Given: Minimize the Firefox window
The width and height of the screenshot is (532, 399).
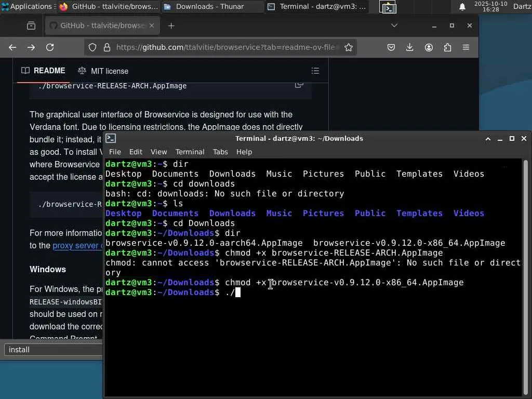Looking at the screenshot, I should (434, 26).
